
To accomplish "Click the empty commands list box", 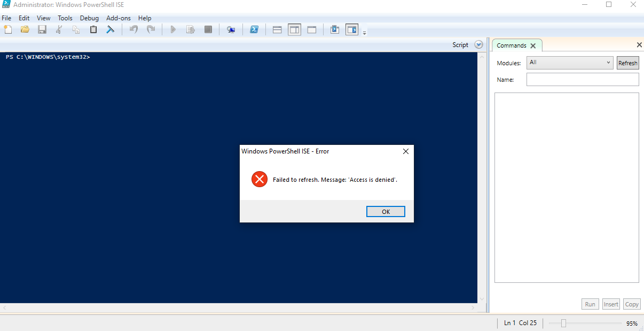I will 567,188.
